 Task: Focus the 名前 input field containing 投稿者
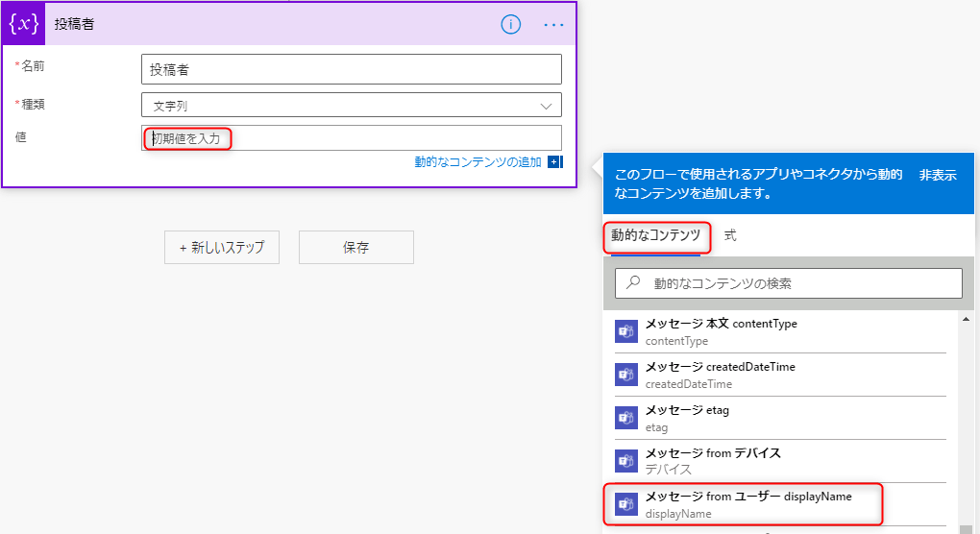coord(351,69)
